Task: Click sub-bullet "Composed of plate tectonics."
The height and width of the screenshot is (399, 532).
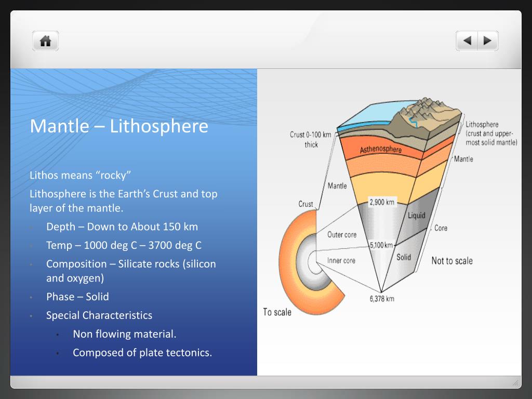Action: point(142,353)
